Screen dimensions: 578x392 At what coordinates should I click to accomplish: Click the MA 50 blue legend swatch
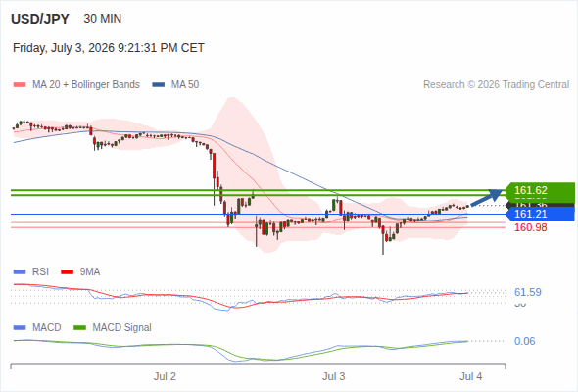(x=159, y=85)
